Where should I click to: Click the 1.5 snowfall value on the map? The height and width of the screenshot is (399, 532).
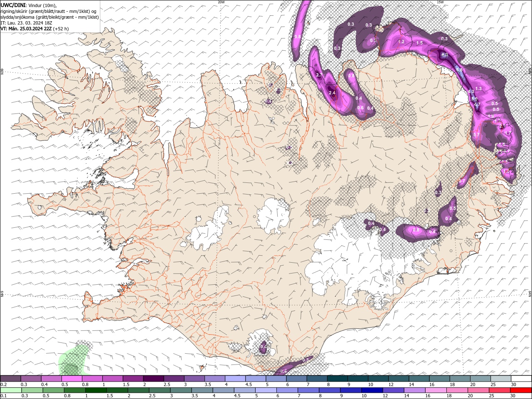419,43
